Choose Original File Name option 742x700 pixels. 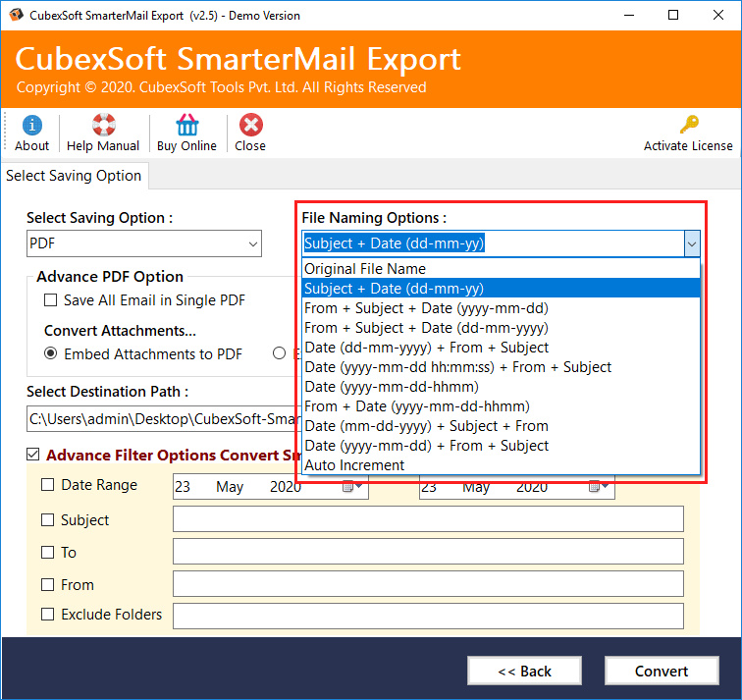[501, 268]
